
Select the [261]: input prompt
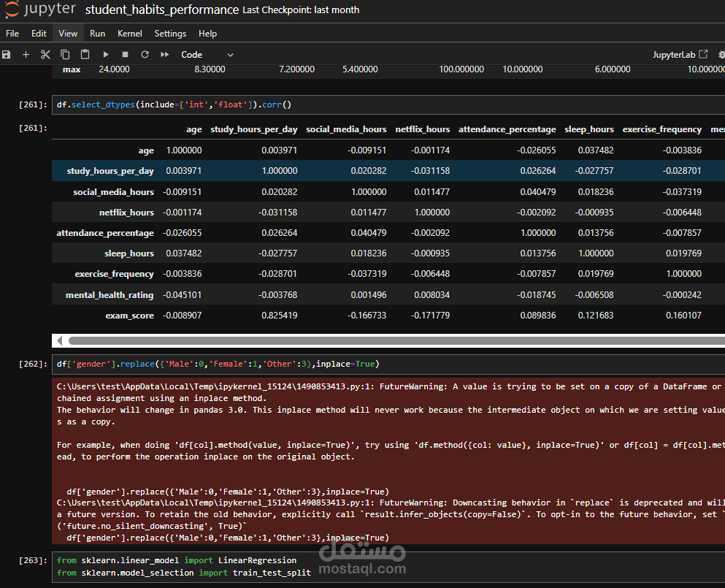(32, 104)
